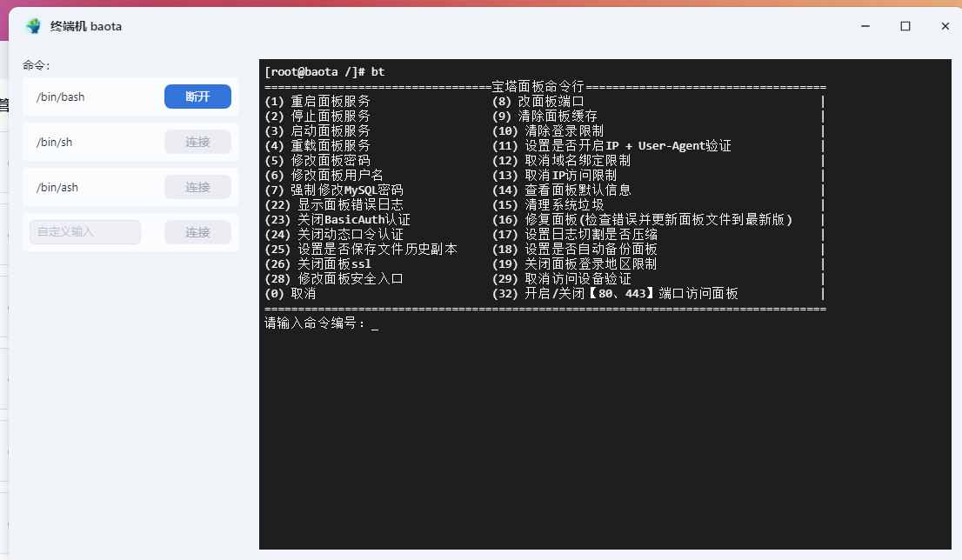Click option (9) 清除面板缓存
Screen dimensions: 962x560
tap(544, 116)
